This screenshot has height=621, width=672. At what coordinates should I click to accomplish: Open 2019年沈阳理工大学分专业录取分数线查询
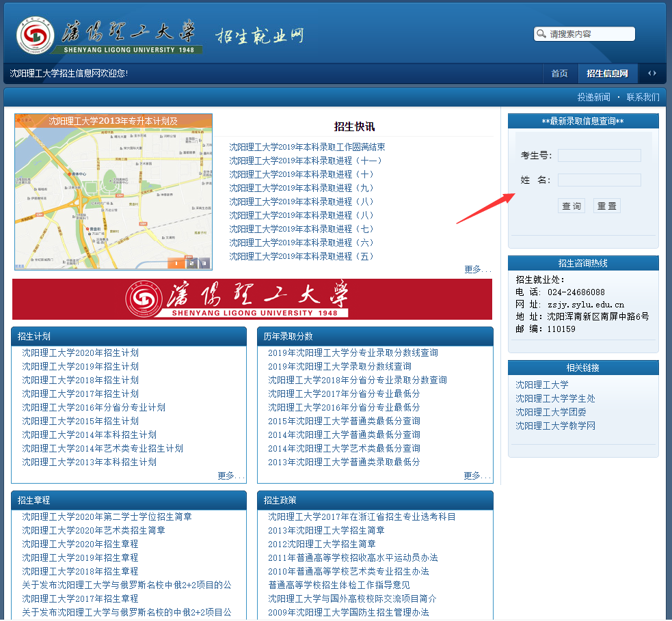click(x=353, y=353)
